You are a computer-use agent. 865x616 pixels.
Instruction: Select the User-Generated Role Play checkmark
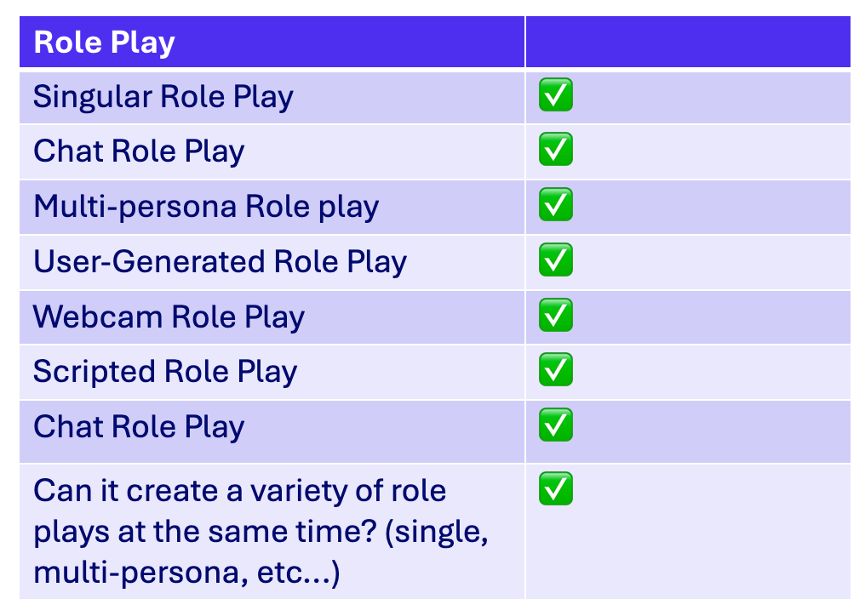(555, 260)
